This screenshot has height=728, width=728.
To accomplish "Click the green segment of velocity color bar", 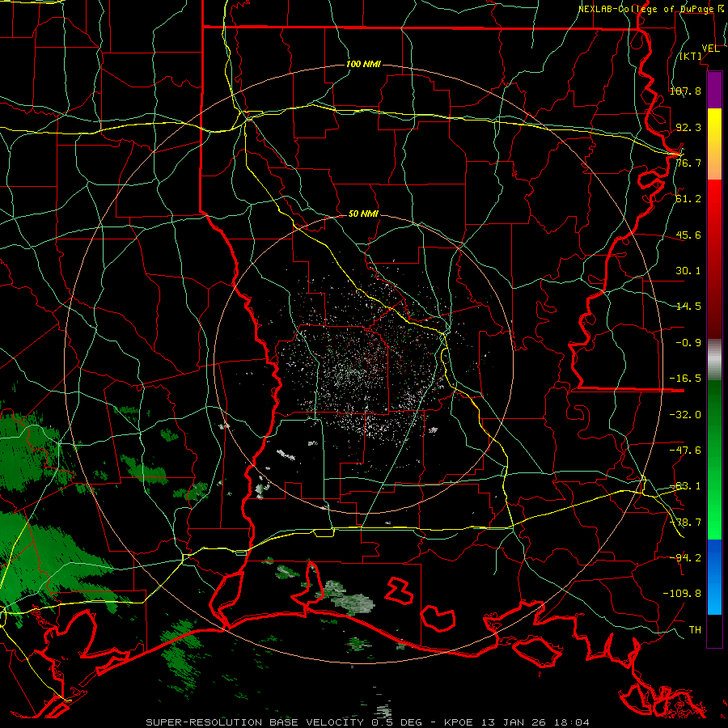I will pos(714,459).
